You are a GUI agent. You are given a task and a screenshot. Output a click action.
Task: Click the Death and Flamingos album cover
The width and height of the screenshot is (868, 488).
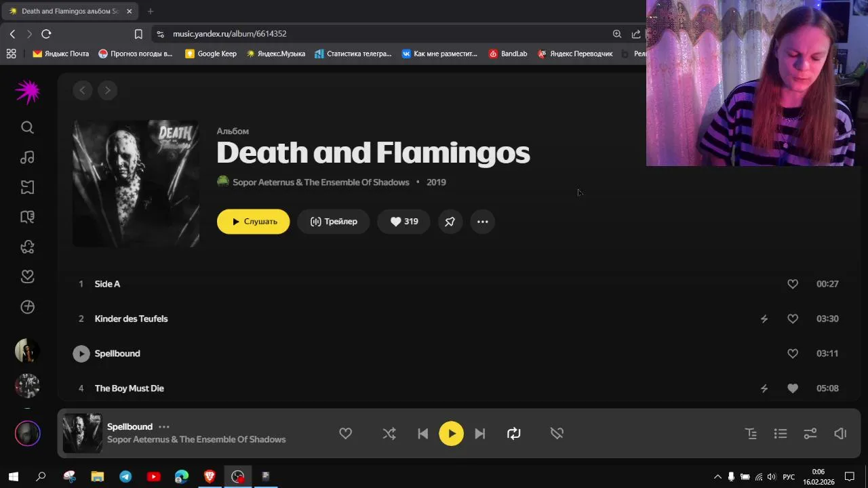(x=136, y=184)
